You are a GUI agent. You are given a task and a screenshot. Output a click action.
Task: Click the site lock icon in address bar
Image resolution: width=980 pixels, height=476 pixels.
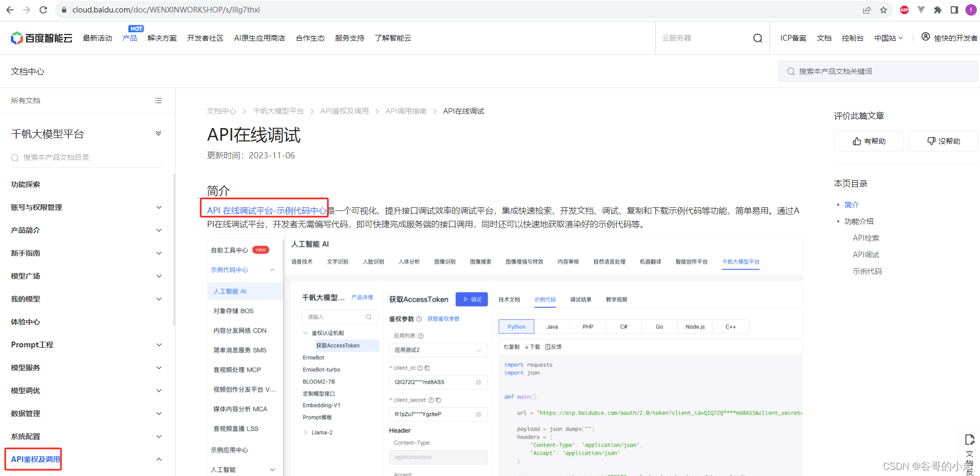point(64,10)
